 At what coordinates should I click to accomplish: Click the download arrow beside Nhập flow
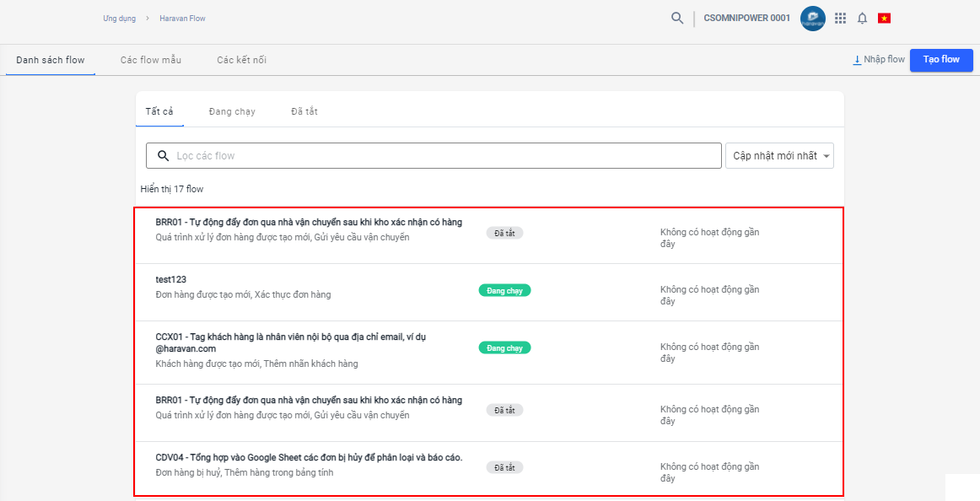[x=857, y=60]
